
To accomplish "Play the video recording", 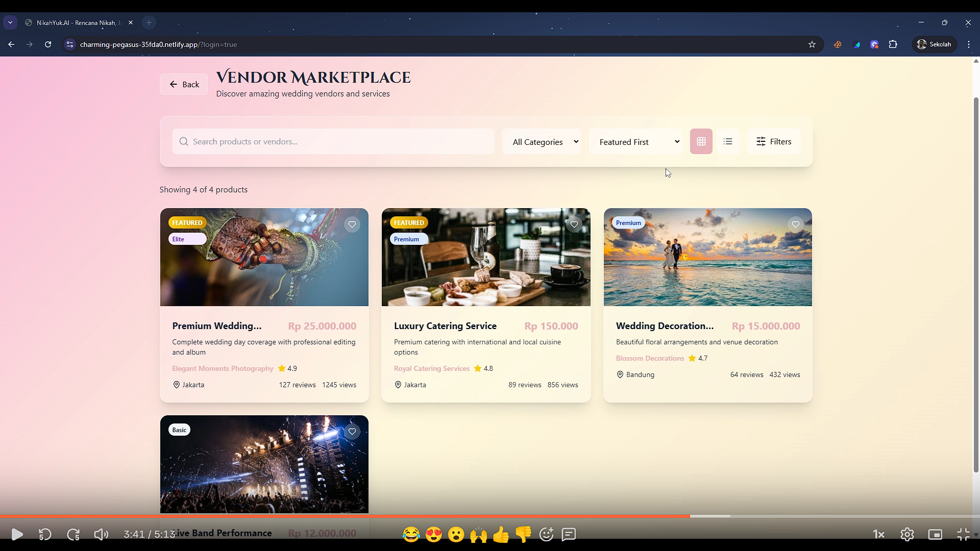I will tap(17, 534).
